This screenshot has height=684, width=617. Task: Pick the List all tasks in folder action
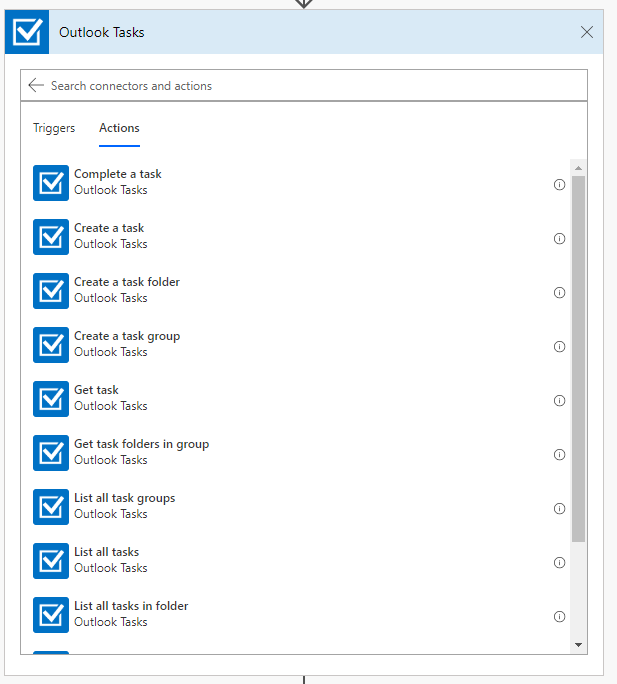click(x=130, y=614)
